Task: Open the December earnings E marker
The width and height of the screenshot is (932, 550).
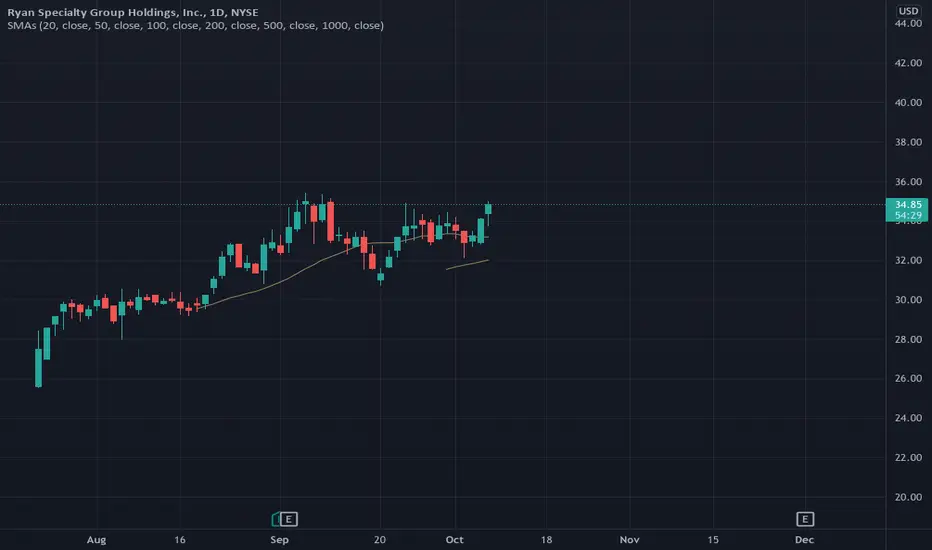Action: (x=805, y=519)
